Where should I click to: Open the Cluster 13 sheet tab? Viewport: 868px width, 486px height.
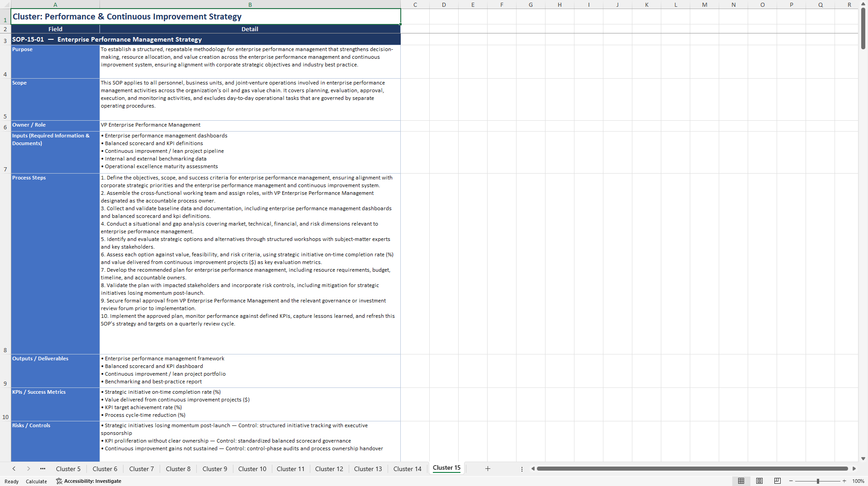[x=368, y=469]
